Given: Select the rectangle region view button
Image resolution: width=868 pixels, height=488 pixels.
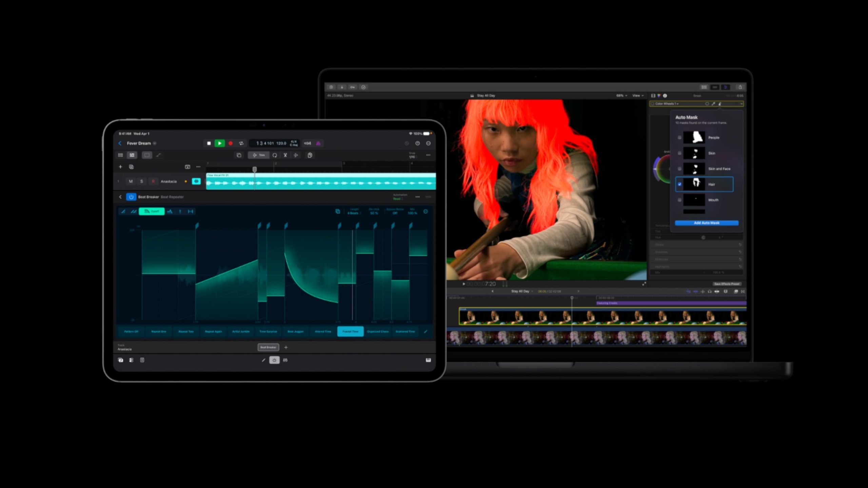Looking at the screenshot, I should (147, 155).
